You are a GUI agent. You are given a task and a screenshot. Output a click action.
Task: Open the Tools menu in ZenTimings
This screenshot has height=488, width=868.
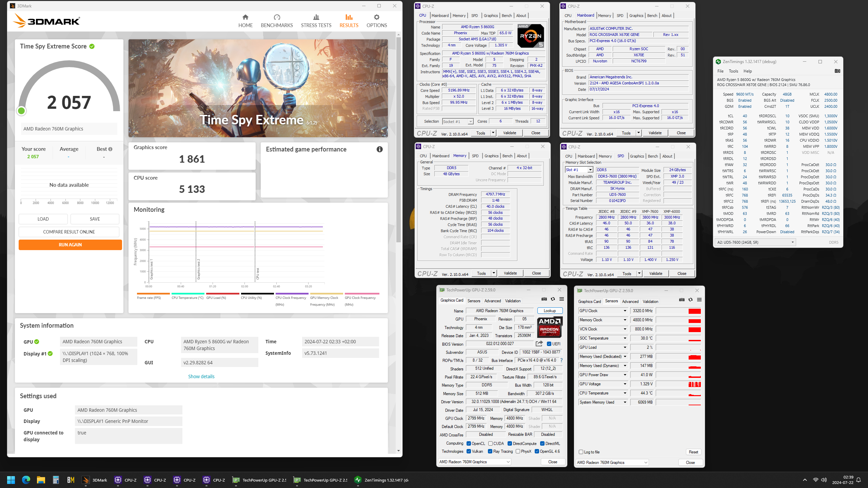[733, 71]
